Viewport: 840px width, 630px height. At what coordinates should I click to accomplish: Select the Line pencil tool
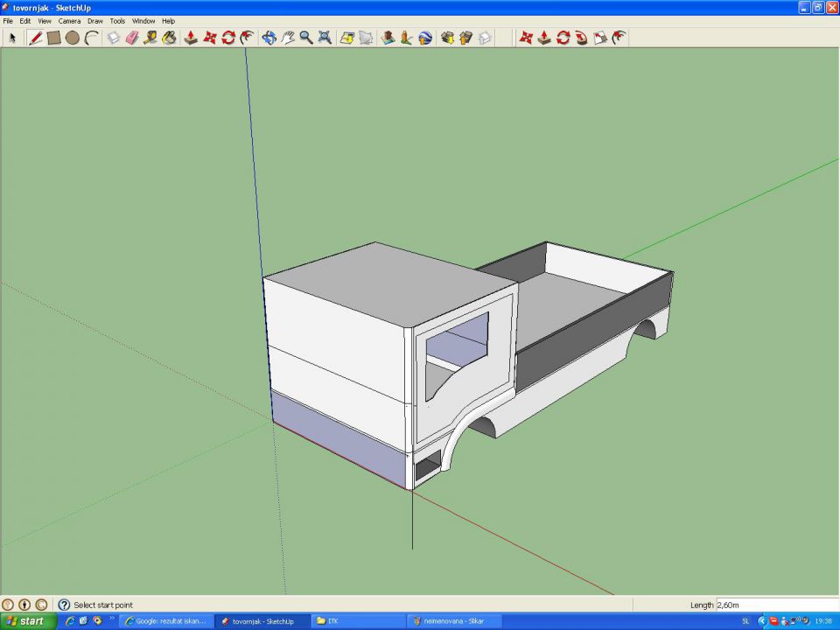[36, 38]
